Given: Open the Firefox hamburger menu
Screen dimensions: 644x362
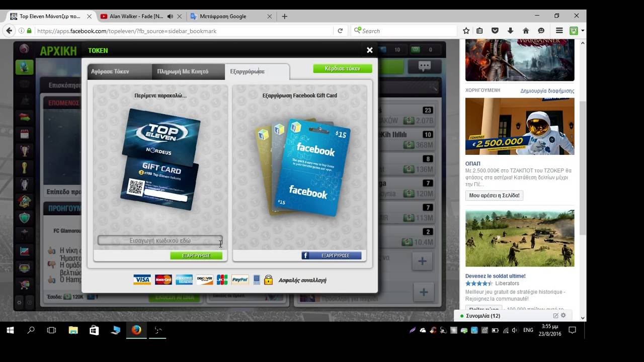Looking at the screenshot, I should pos(559,31).
